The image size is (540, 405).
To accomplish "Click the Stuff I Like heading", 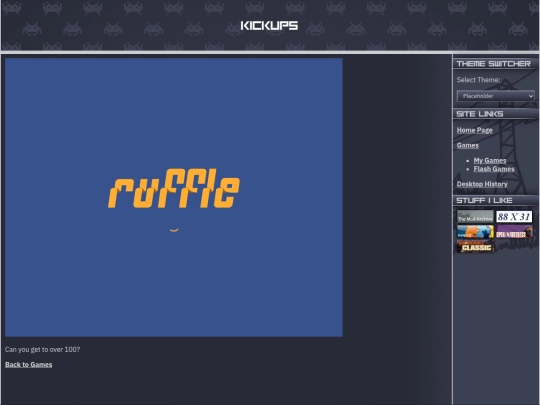I will click(484, 200).
